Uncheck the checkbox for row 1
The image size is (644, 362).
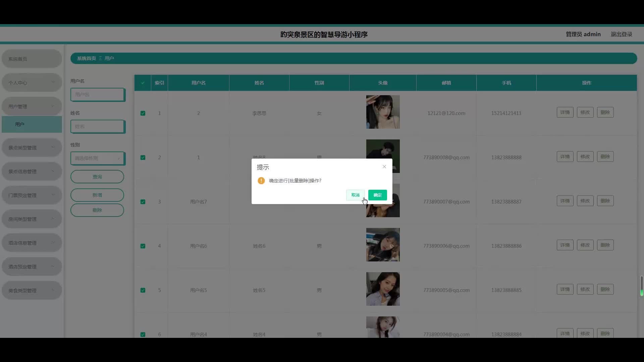(143, 113)
